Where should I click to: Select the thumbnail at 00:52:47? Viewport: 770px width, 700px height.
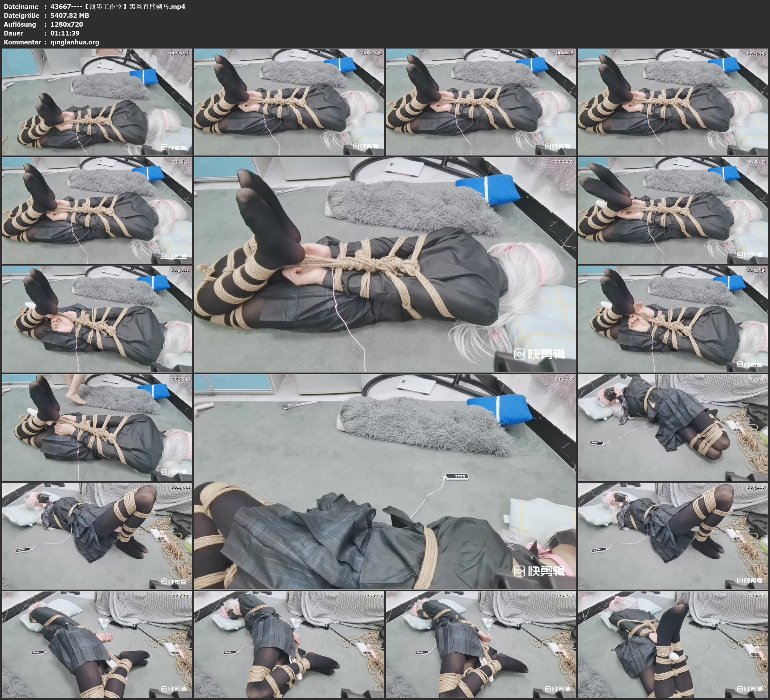click(x=673, y=536)
